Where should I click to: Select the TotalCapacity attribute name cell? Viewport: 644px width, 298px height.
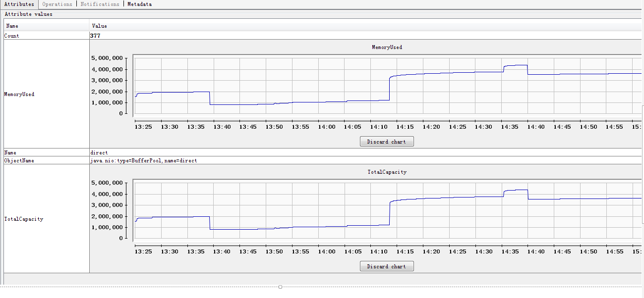[x=47, y=219]
